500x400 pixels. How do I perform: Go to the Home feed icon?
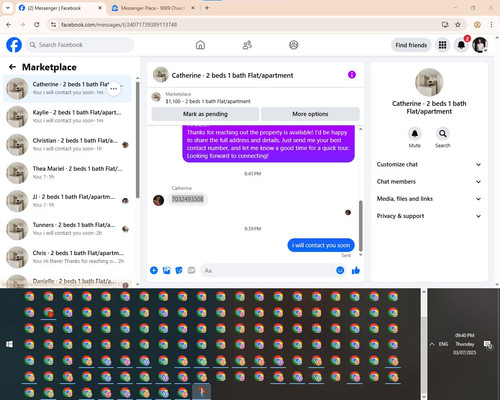point(200,45)
